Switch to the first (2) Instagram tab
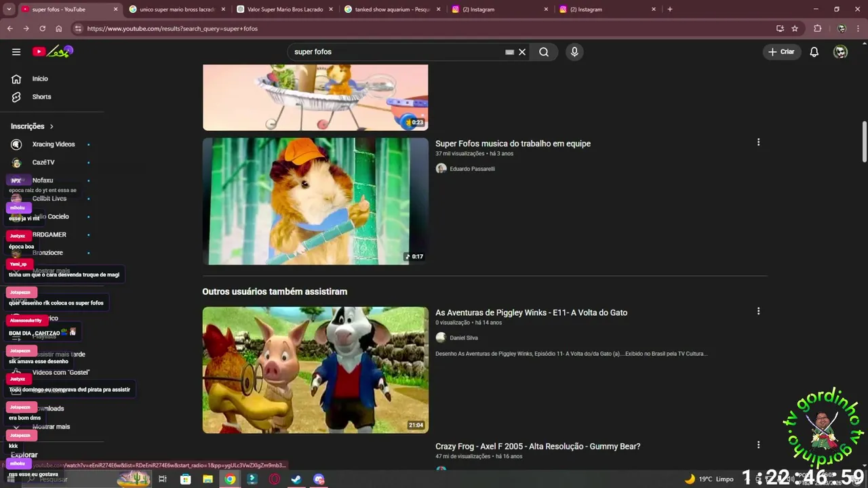 click(499, 9)
